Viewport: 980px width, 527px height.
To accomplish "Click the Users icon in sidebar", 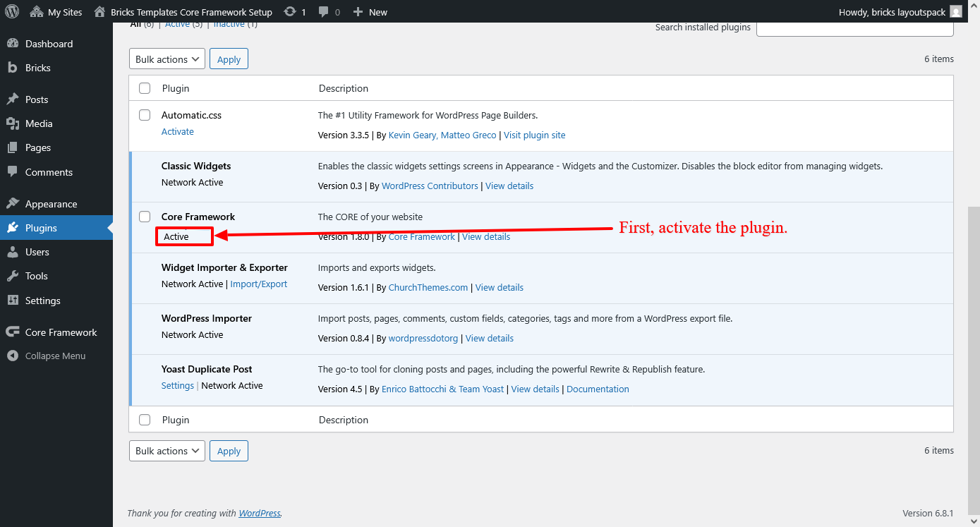I will [x=13, y=252].
